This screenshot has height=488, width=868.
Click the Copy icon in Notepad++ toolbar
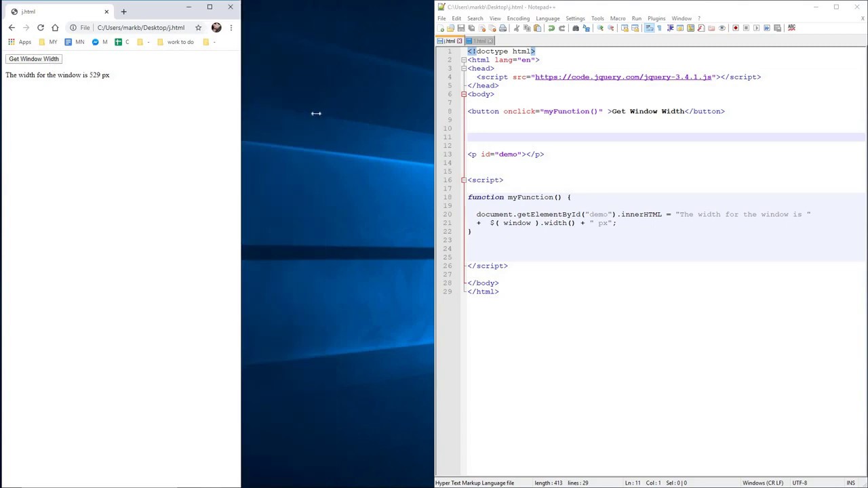point(527,28)
